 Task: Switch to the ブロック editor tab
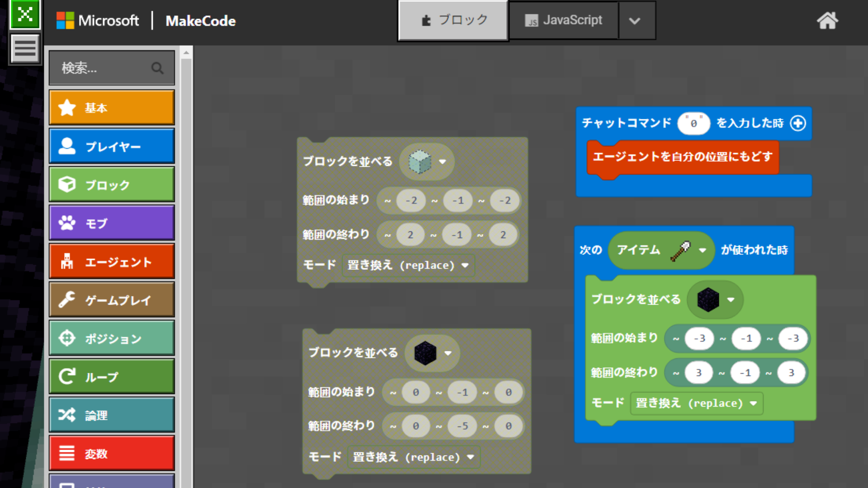coord(453,20)
